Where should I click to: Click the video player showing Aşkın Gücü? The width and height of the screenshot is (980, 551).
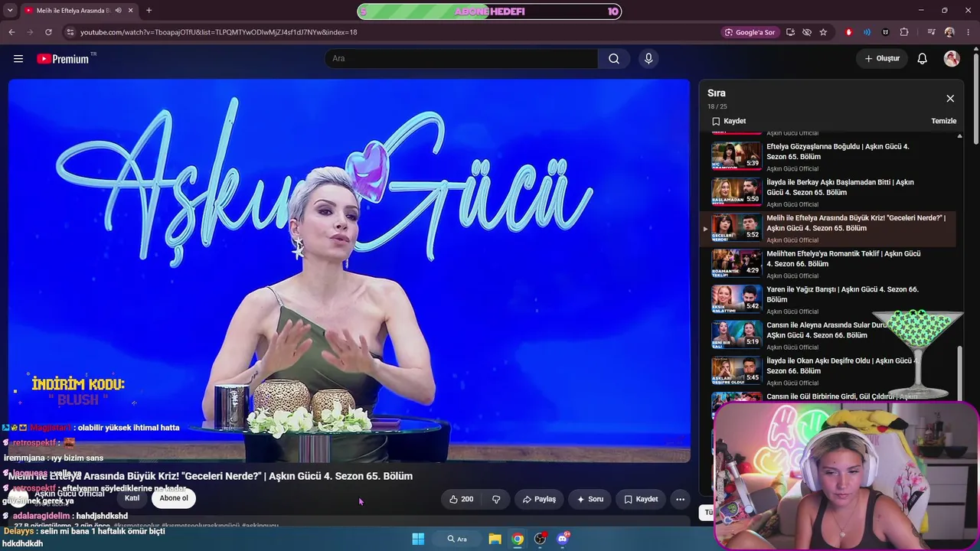point(349,271)
